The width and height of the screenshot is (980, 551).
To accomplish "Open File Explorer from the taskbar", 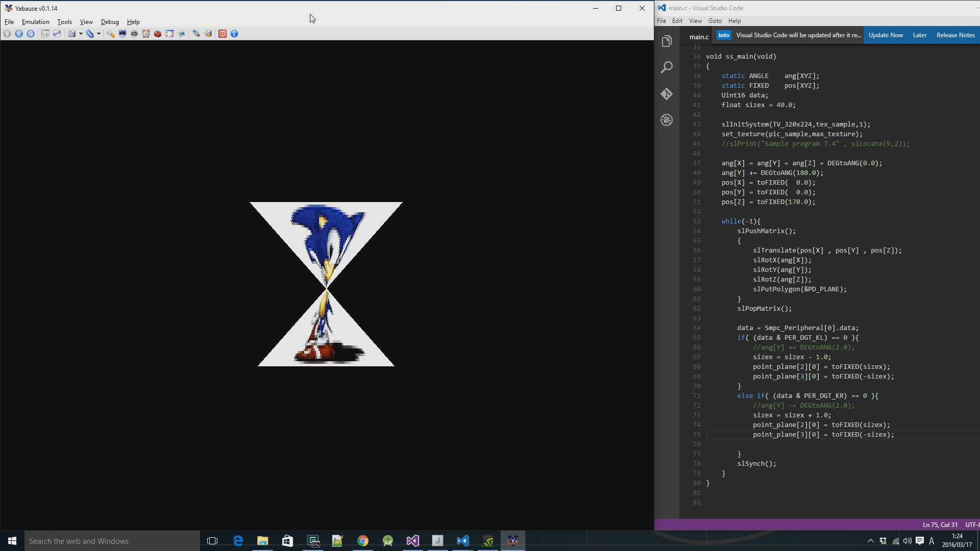I will coord(263,541).
